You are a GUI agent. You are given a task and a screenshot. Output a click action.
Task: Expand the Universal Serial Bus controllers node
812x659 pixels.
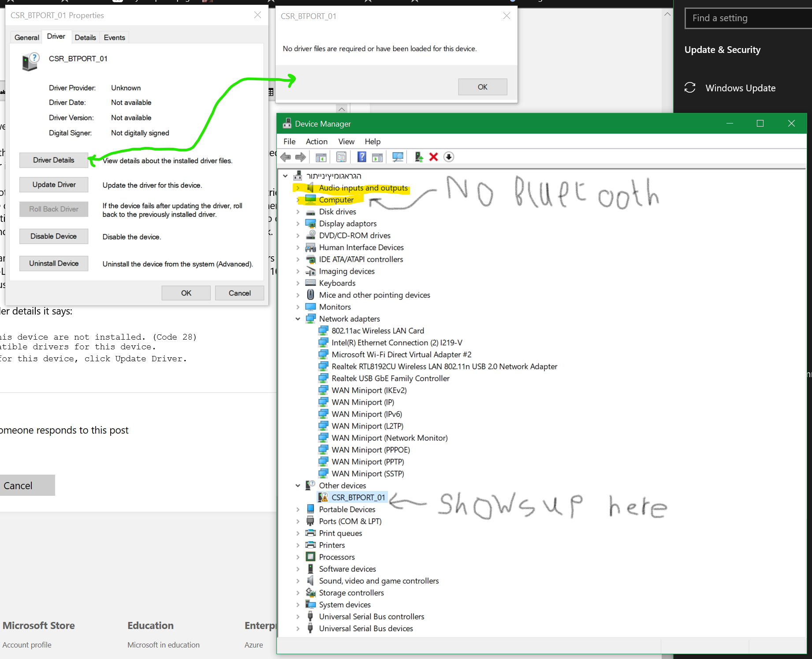pos(298,616)
